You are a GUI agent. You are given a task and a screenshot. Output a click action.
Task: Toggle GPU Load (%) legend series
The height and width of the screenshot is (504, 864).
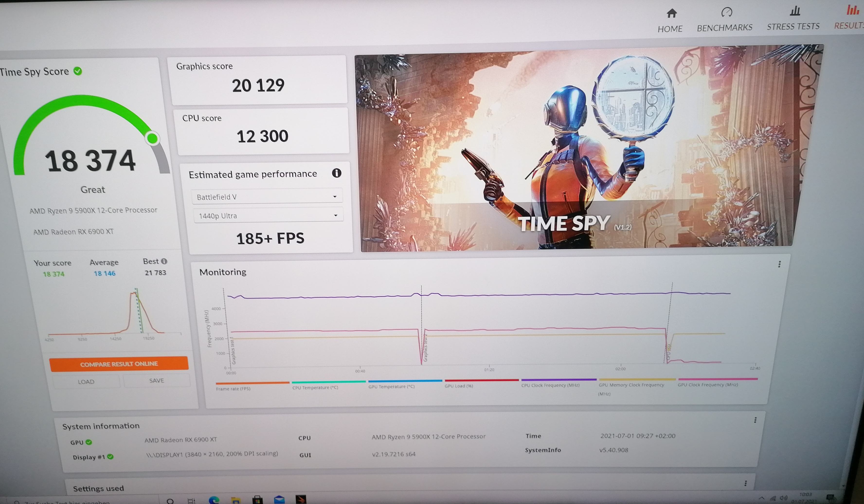coord(481,383)
